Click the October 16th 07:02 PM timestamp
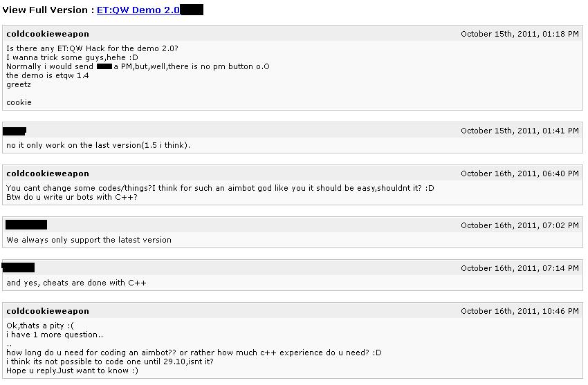The width and height of the screenshot is (588, 385). 520,225
